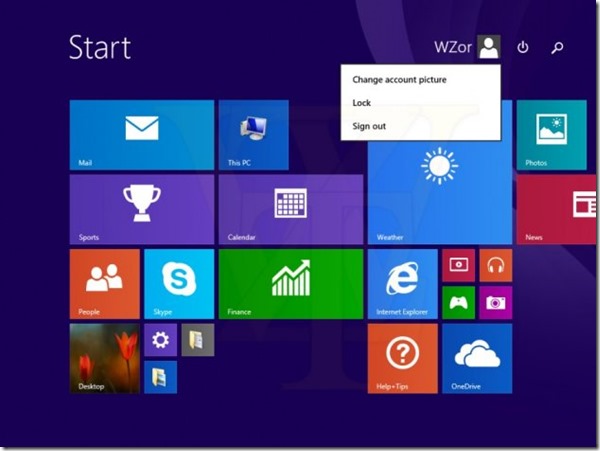This screenshot has height=451, width=600.
Task: Open the Camera tile
Action: [494, 301]
